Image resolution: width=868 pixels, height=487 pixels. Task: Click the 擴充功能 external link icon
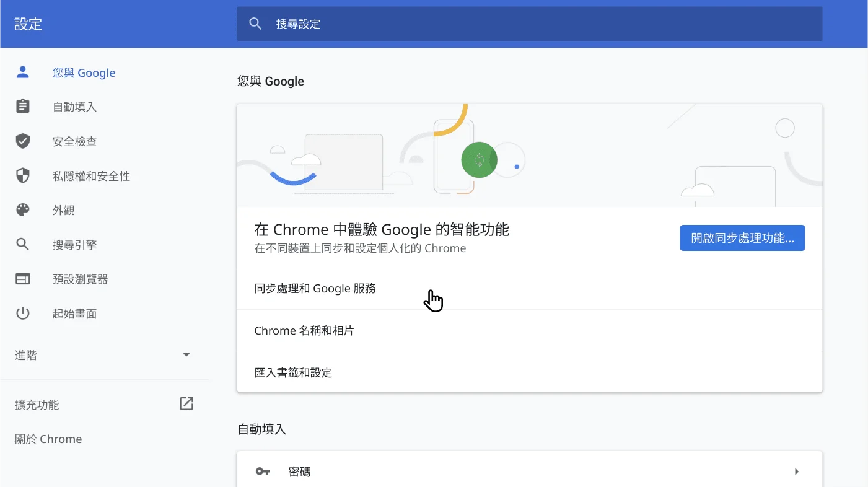click(186, 403)
